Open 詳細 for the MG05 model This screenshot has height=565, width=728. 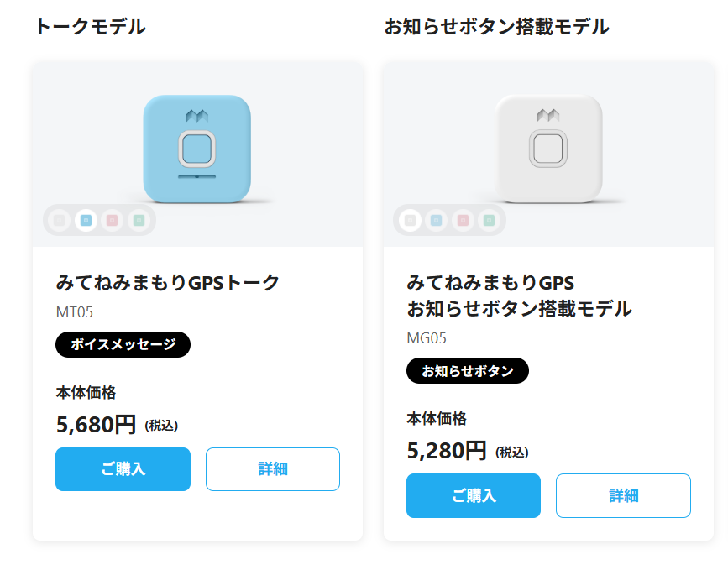[623, 495]
